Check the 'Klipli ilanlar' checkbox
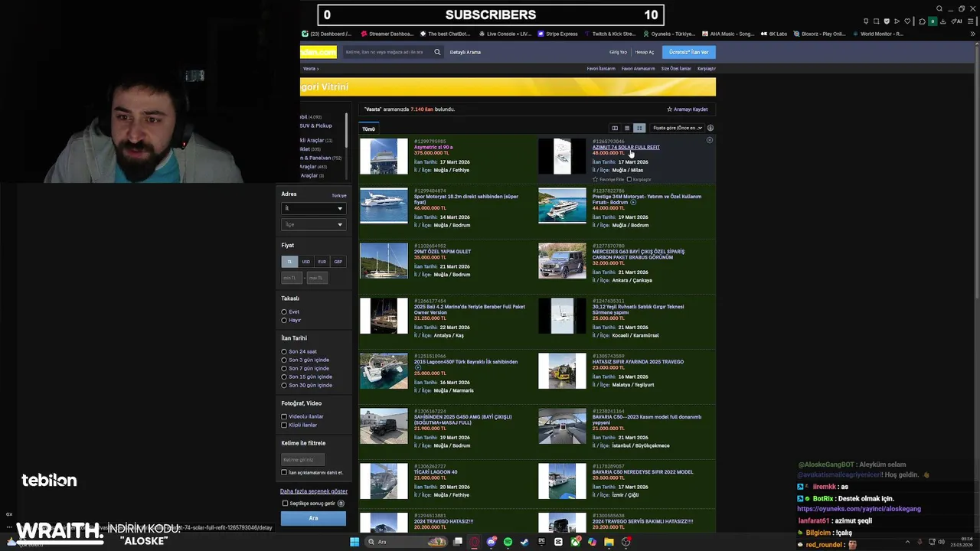This screenshot has width=980, height=551. click(284, 425)
